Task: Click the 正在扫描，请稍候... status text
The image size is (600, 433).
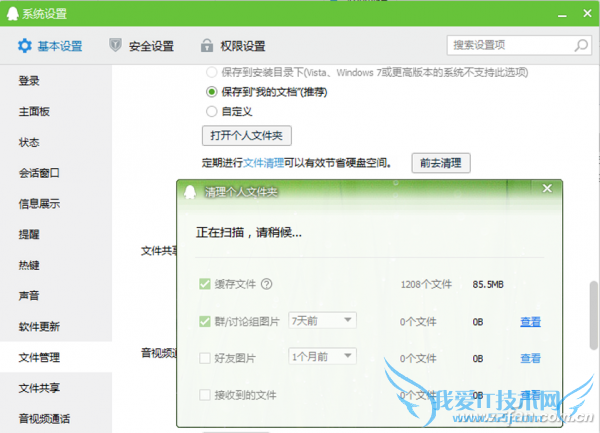Action: 249,232
